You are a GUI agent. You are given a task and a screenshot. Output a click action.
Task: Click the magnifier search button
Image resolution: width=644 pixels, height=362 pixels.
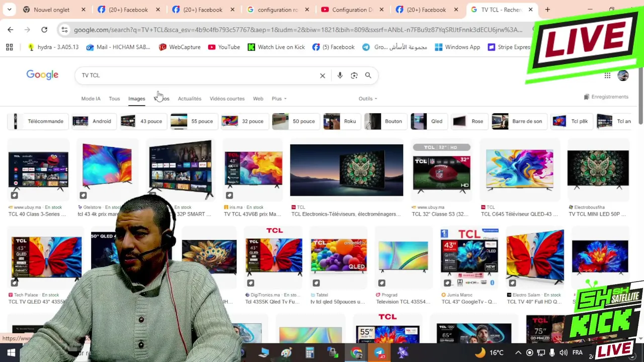pos(368,75)
